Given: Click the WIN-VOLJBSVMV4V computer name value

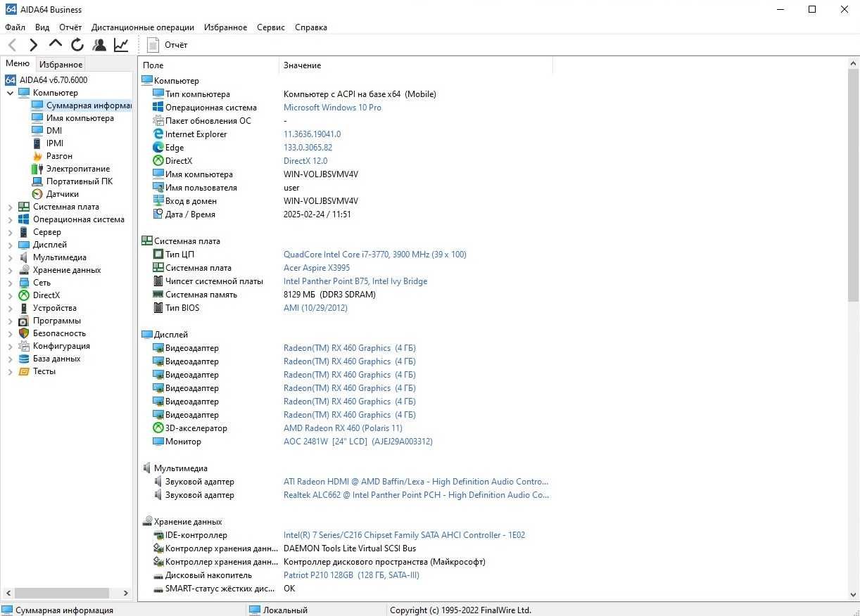Looking at the screenshot, I should coord(321,174).
